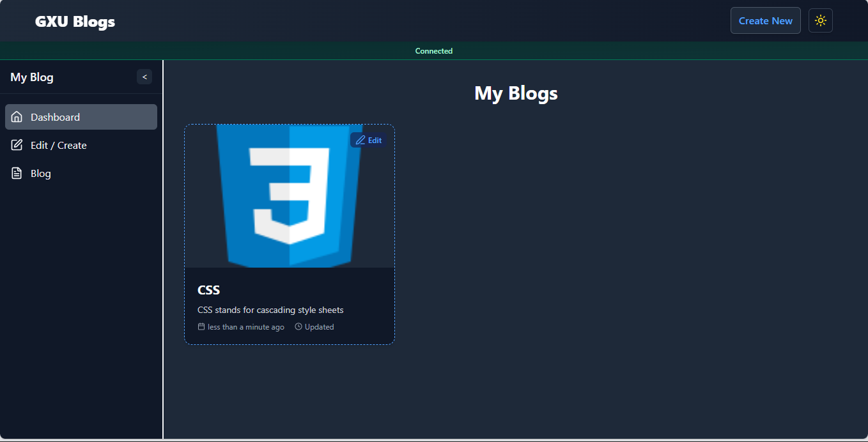This screenshot has height=442, width=868.
Task: Toggle light theme with sun icon
Action: (821, 20)
